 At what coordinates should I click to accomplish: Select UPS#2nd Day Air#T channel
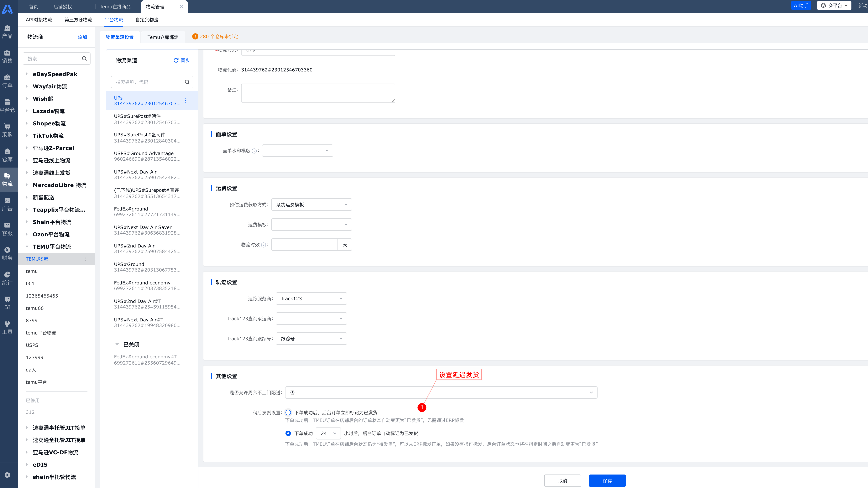point(152,304)
